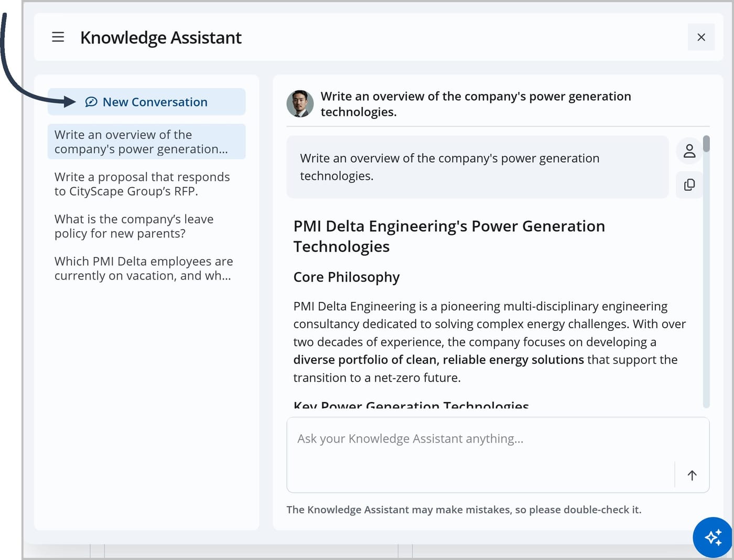The image size is (734, 560).
Task: Click the New Conversation chat bubble icon
Action: coord(91,102)
